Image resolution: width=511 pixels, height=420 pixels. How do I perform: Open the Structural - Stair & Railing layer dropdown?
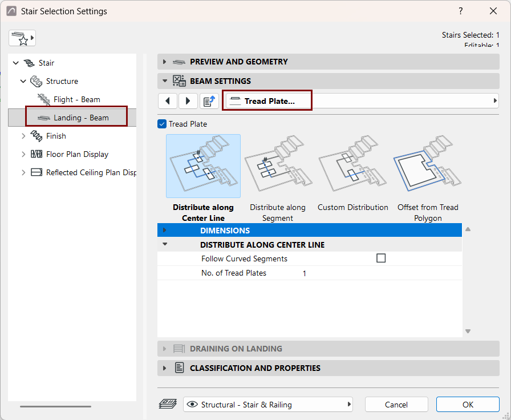(x=268, y=405)
